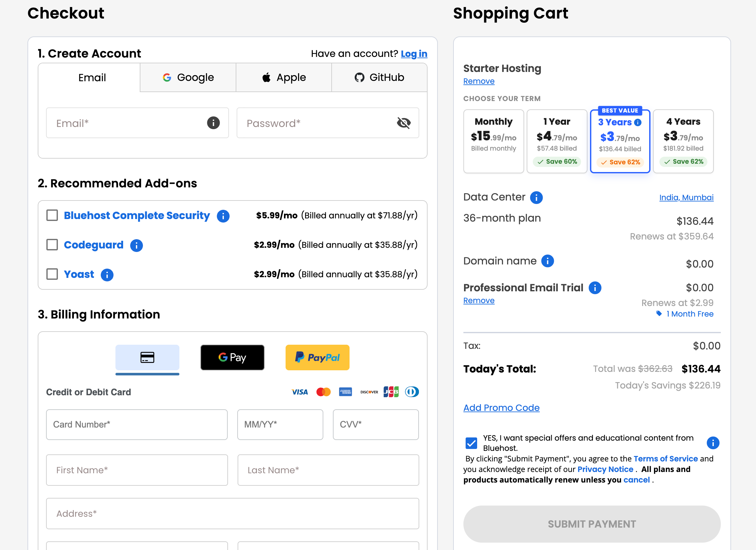Open Codeguard info icon
This screenshot has height=550, width=756.
click(x=136, y=245)
